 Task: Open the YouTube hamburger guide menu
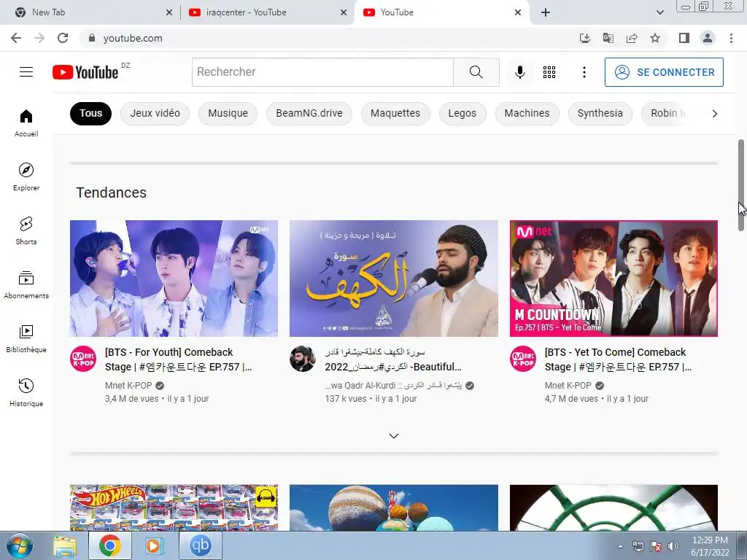pos(26,72)
